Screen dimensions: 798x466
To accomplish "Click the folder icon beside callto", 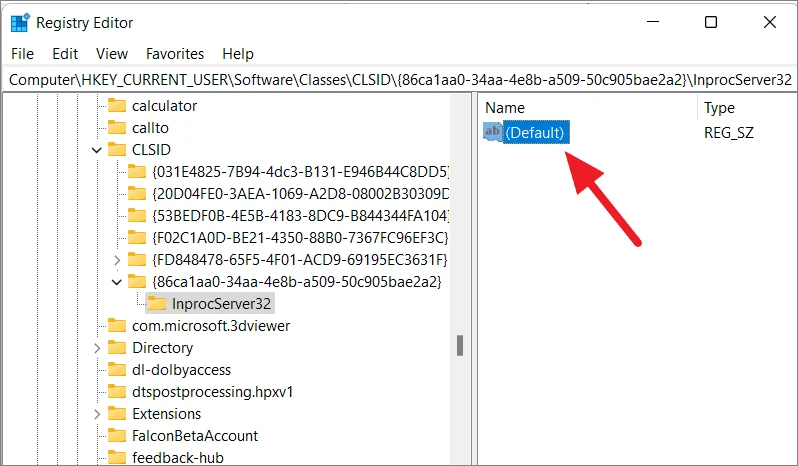I will coord(117,128).
